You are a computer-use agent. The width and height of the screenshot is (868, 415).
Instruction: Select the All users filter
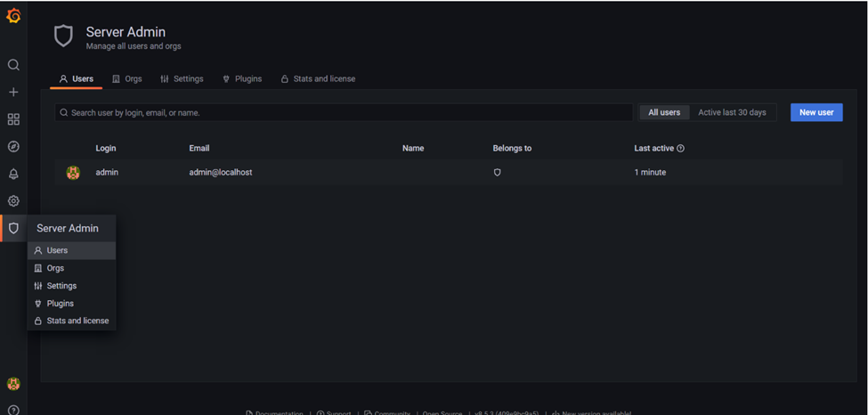664,112
